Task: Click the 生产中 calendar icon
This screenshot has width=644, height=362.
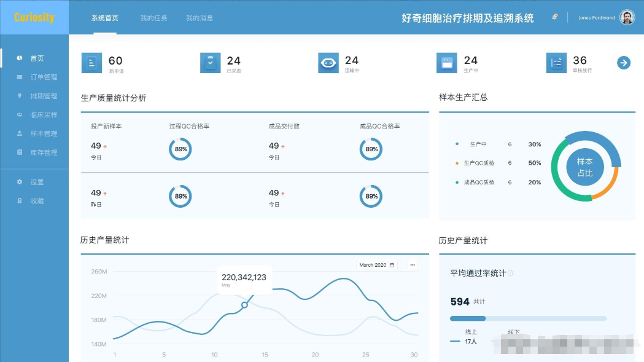Action: click(x=446, y=63)
